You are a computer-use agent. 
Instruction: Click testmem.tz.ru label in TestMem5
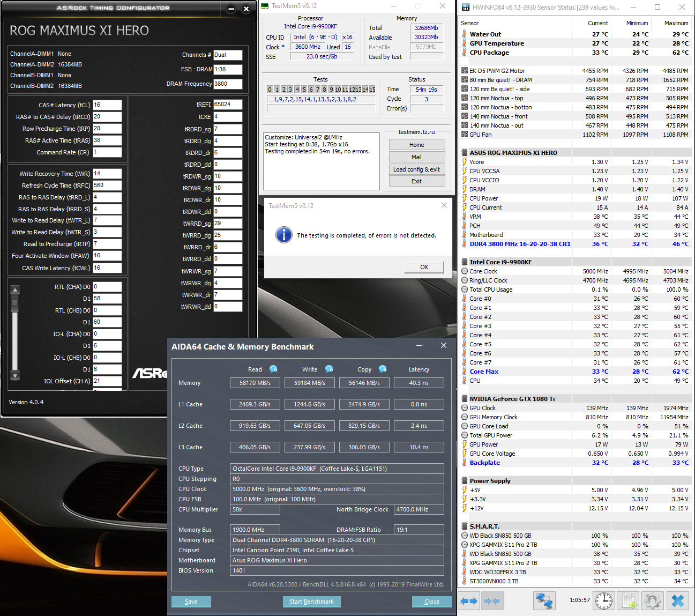pos(416,132)
